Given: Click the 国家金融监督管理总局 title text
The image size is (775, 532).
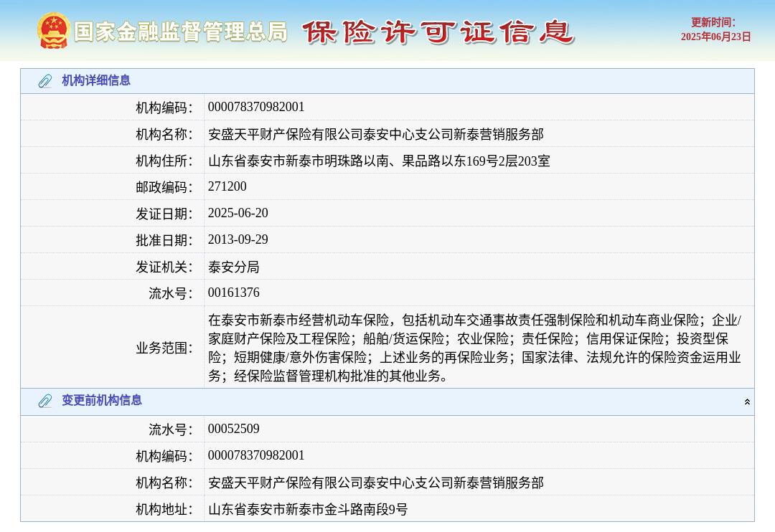Looking at the screenshot, I should click(180, 32).
